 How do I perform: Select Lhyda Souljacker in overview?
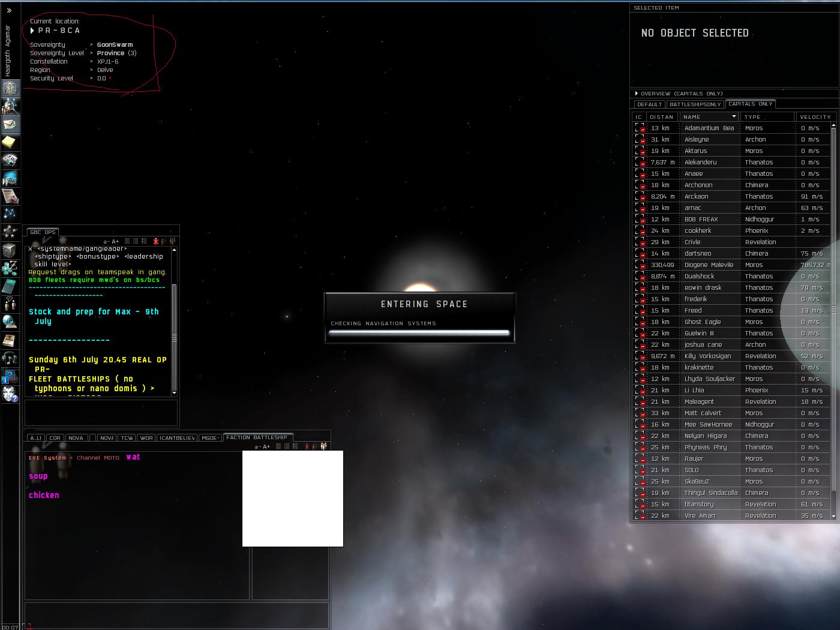tap(731, 379)
